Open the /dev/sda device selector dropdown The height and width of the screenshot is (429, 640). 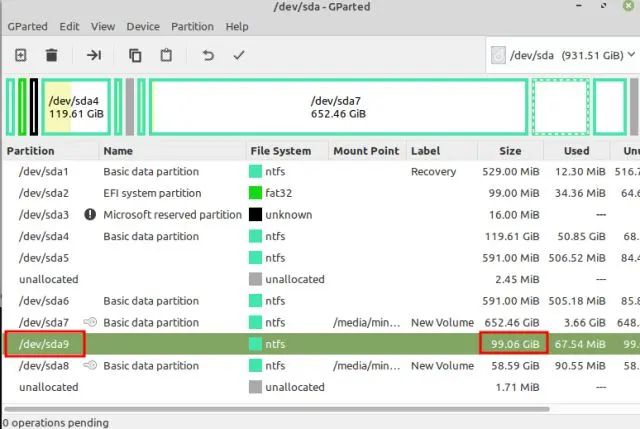560,55
